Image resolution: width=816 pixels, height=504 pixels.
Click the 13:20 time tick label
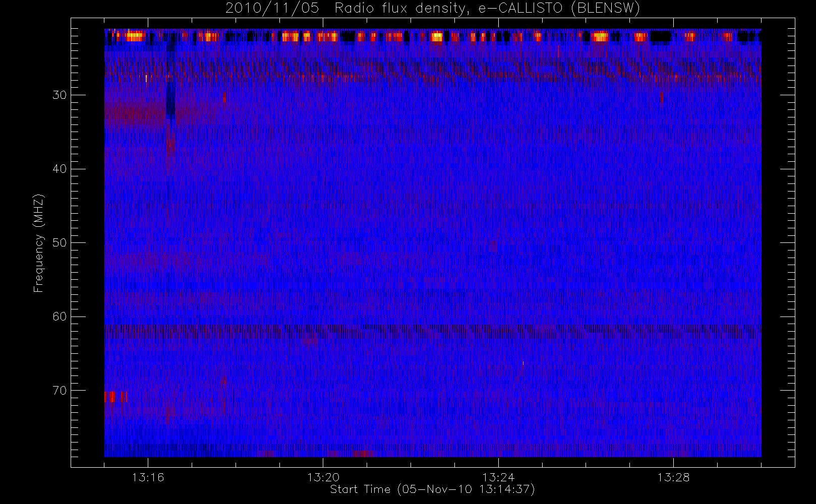tap(323, 477)
